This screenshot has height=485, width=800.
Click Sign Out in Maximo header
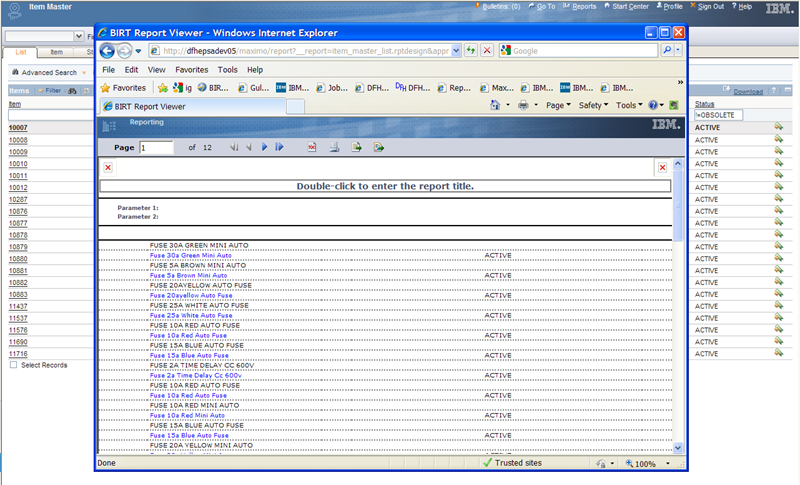707,6
